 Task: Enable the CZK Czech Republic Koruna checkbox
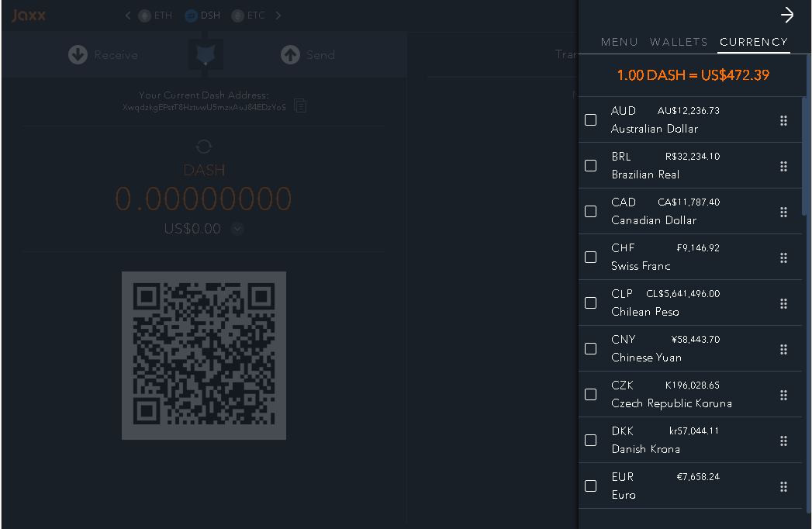590,394
